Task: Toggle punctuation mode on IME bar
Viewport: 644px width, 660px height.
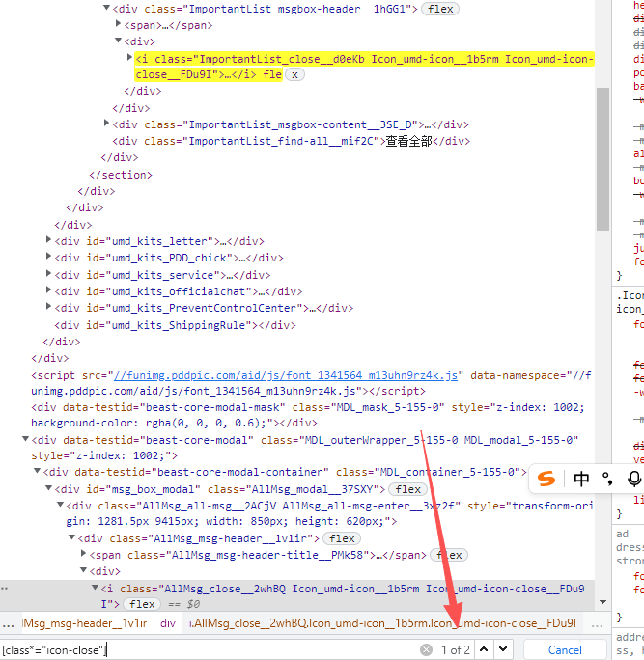Action: coord(607,479)
